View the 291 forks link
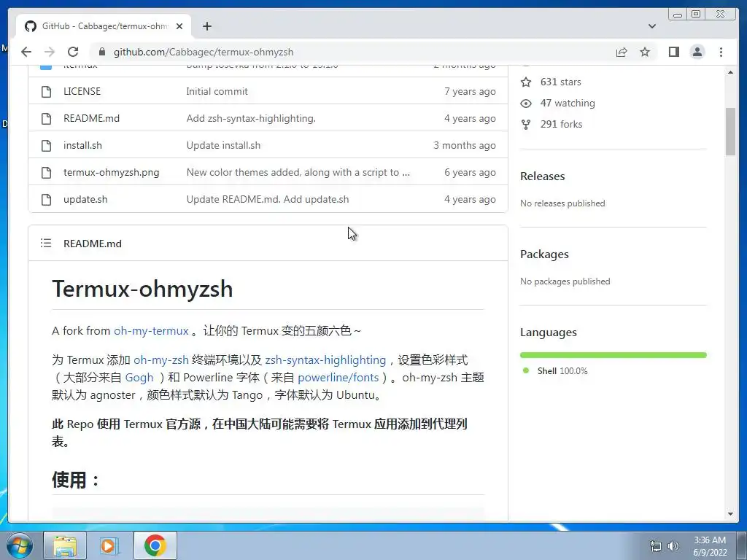Image resolution: width=747 pixels, height=560 pixels. tap(561, 124)
